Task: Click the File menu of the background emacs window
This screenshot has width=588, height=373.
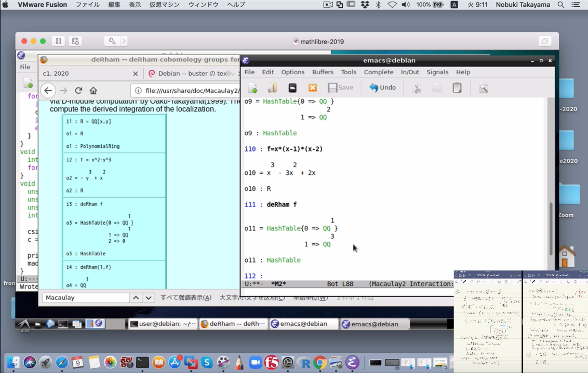Action: 25,67
